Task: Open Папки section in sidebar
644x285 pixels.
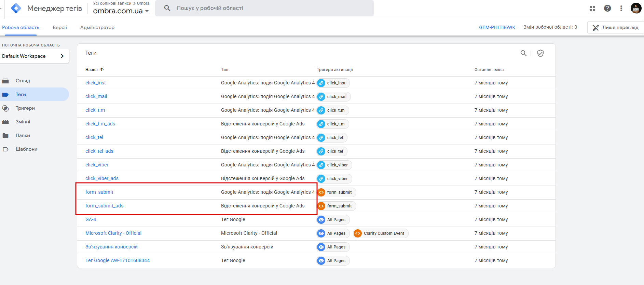Action: pyautogui.click(x=23, y=136)
